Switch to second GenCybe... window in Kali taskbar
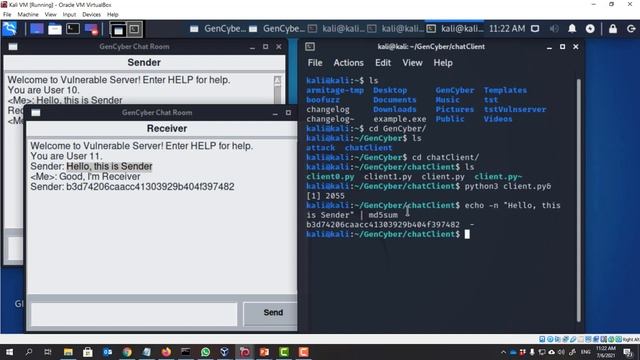This screenshot has height=360, width=640. click(x=277, y=29)
